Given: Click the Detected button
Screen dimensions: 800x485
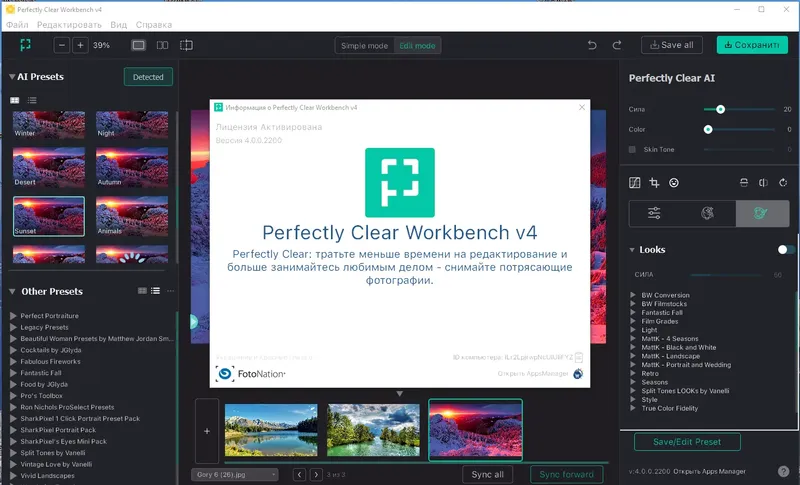Looking at the screenshot, I should tap(148, 77).
